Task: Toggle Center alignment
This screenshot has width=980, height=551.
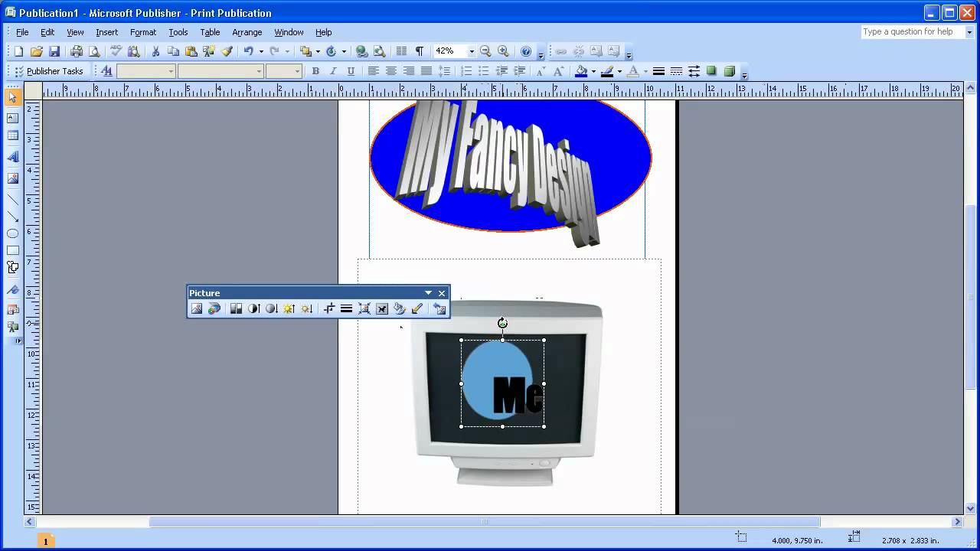Action: point(390,71)
